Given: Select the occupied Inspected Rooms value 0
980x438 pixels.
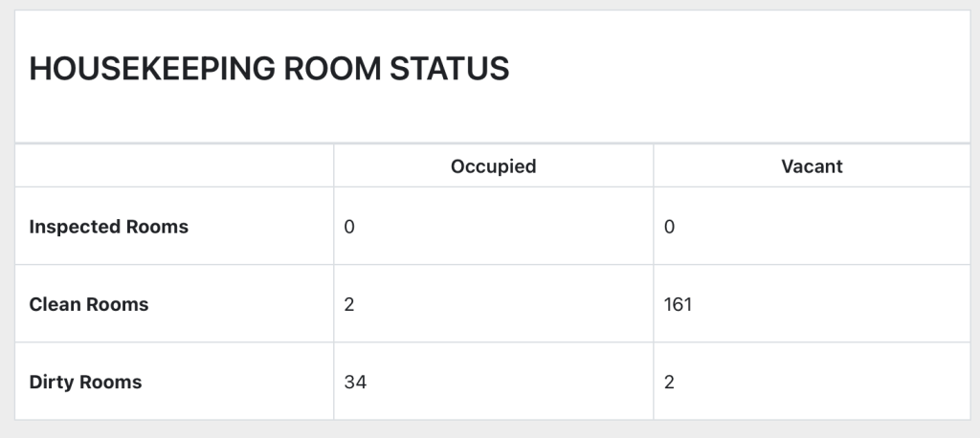Looking at the screenshot, I should point(349,228).
